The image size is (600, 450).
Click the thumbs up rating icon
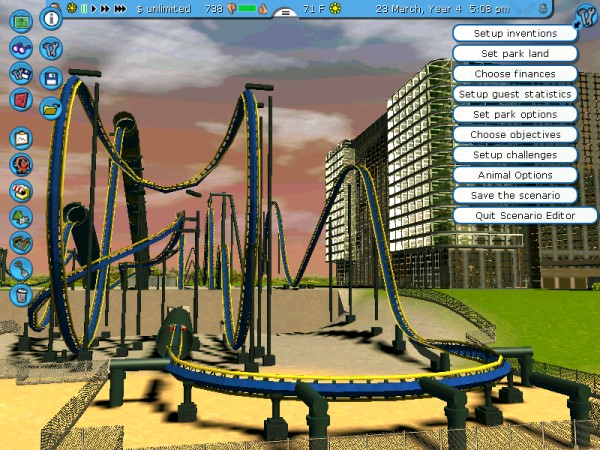click(x=263, y=8)
